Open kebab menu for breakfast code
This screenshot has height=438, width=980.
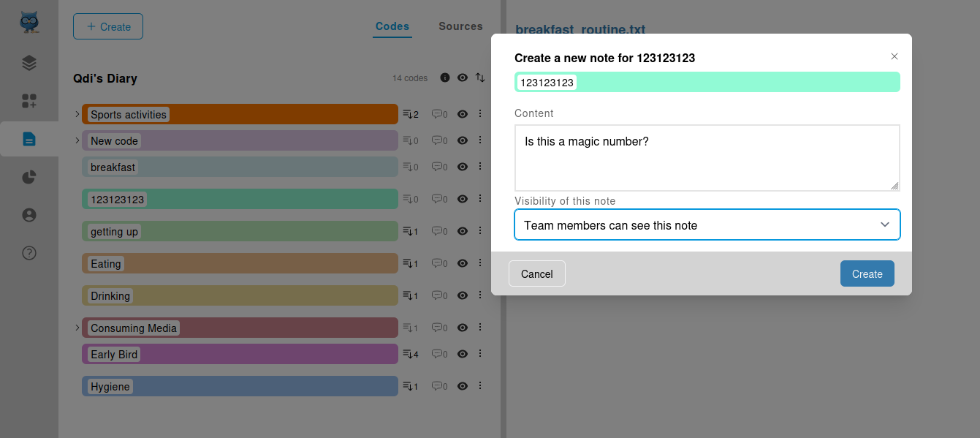480,167
